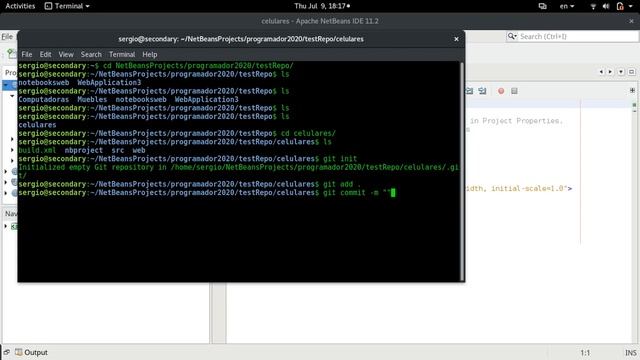Maximize the NetBeans editor window pane
The image size is (640, 360).
tap(631, 72)
